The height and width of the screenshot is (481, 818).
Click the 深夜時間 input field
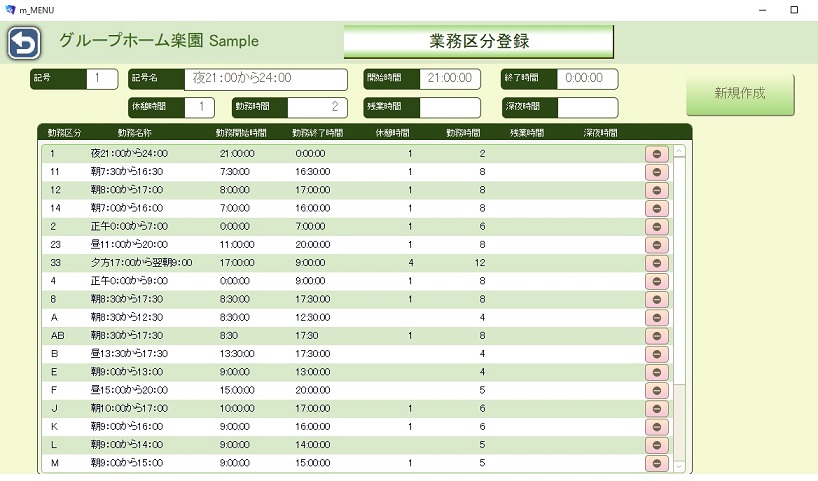tap(587, 107)
